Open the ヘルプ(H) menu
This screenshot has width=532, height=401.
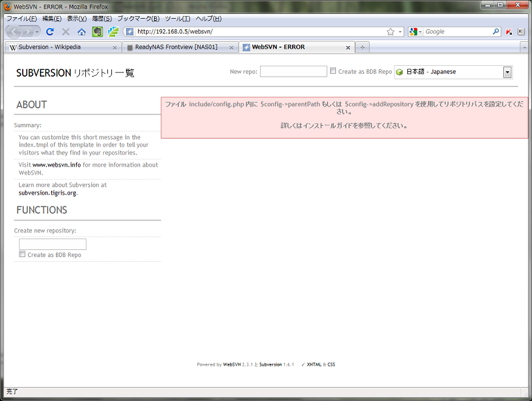coord(208,19)
